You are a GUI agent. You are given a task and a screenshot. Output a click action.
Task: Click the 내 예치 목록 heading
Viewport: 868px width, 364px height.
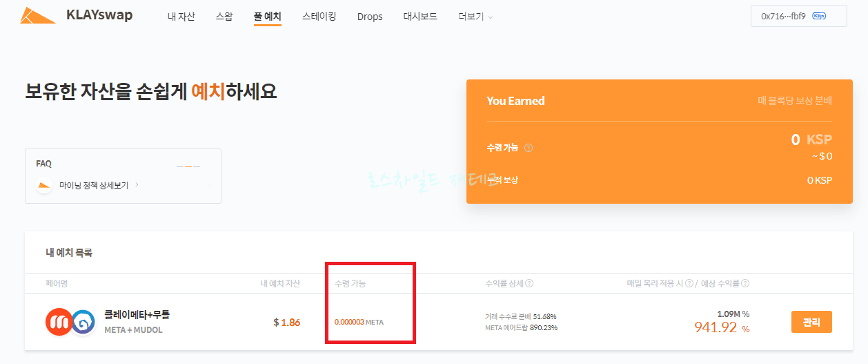(69, 253)
